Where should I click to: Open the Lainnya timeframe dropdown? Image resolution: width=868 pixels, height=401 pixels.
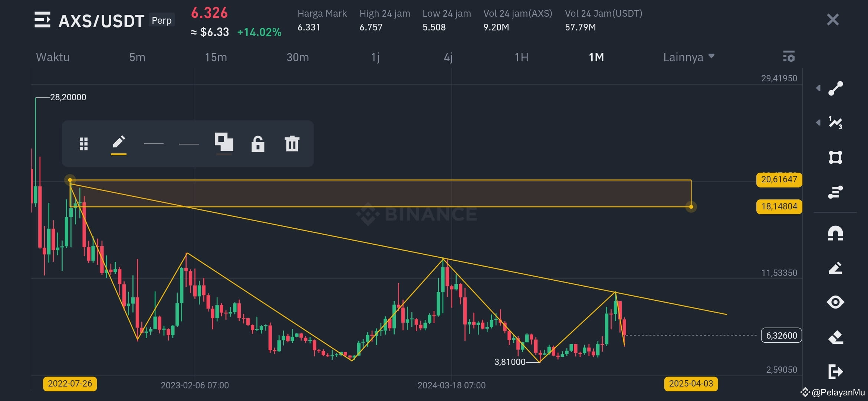[x=689, y=57]
